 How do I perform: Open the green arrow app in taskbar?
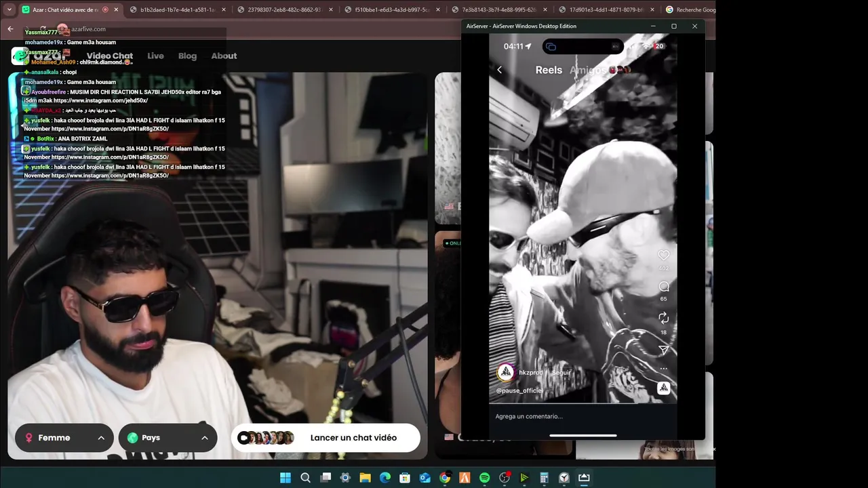pyautogui.click(x=524, y=478)
